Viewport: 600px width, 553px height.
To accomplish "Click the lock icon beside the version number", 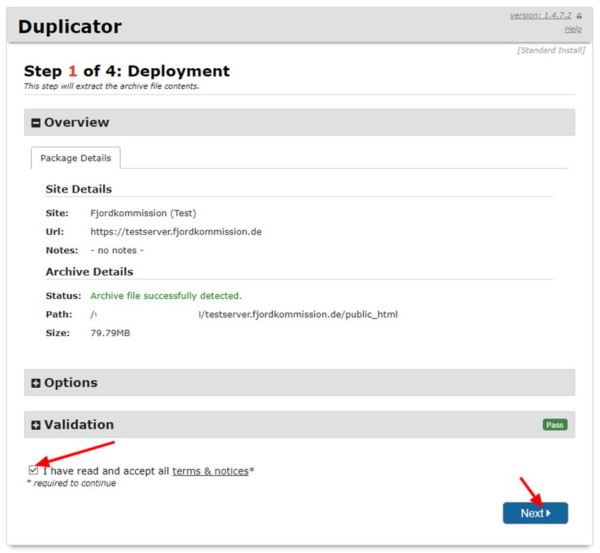I will (x=579, y=16).
